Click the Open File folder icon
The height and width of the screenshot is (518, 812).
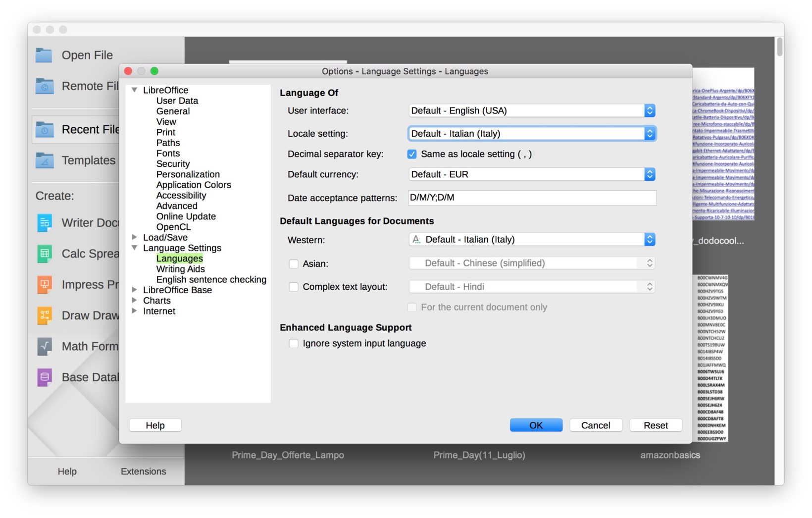point(44,55)
